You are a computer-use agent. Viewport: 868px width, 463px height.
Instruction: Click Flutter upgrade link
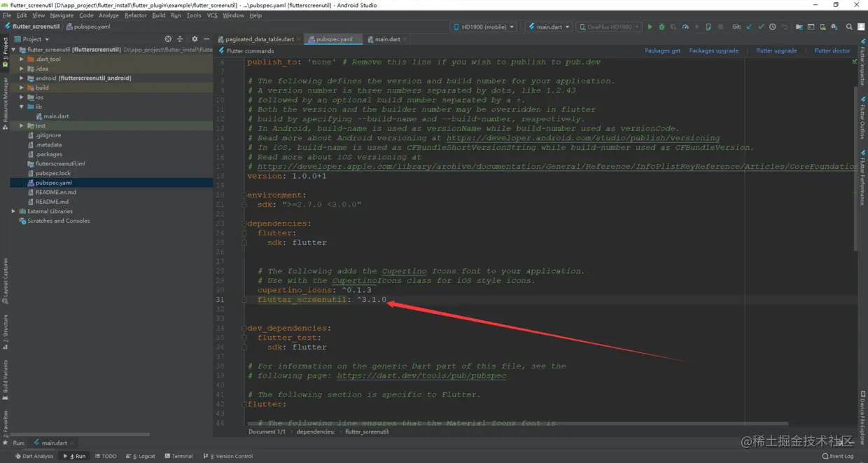coord(776,50)
